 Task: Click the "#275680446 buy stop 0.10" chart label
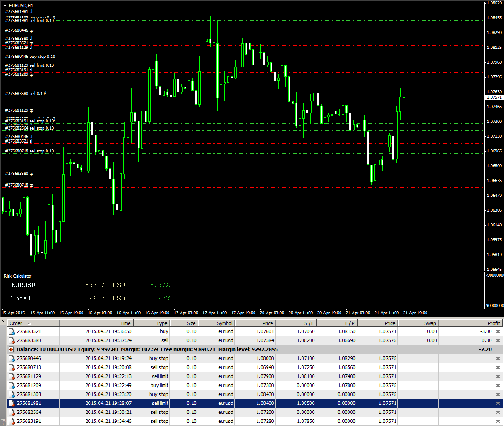click(30, 57)
